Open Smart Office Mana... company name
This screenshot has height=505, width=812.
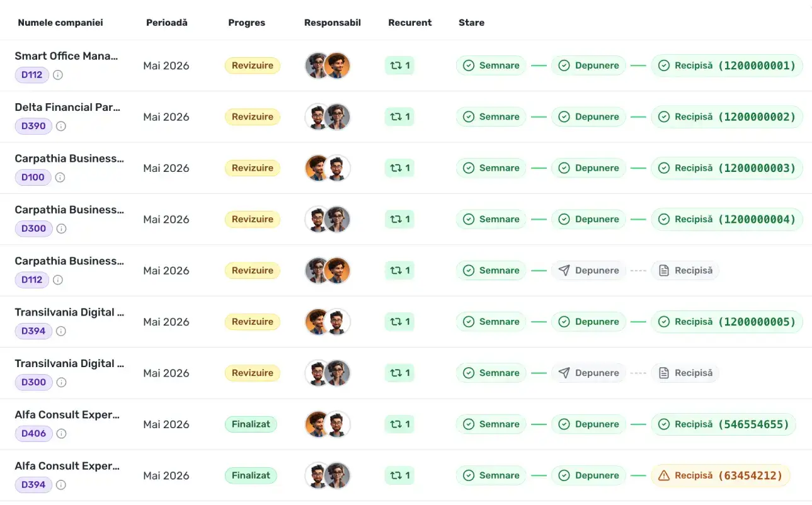click(x=66, y=56)
